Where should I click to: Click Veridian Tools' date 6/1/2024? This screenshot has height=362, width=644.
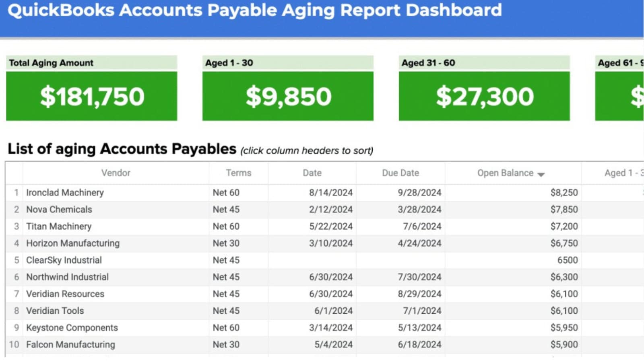334,311
